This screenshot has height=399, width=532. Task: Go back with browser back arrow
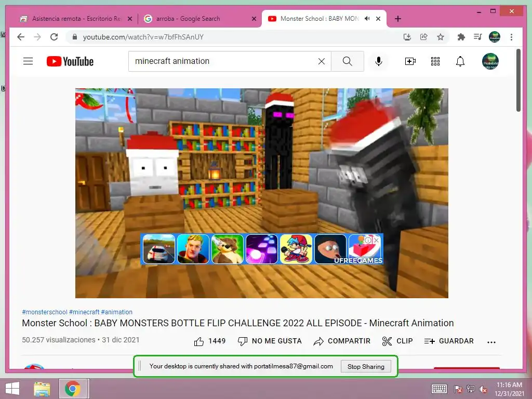coord(21,37)
